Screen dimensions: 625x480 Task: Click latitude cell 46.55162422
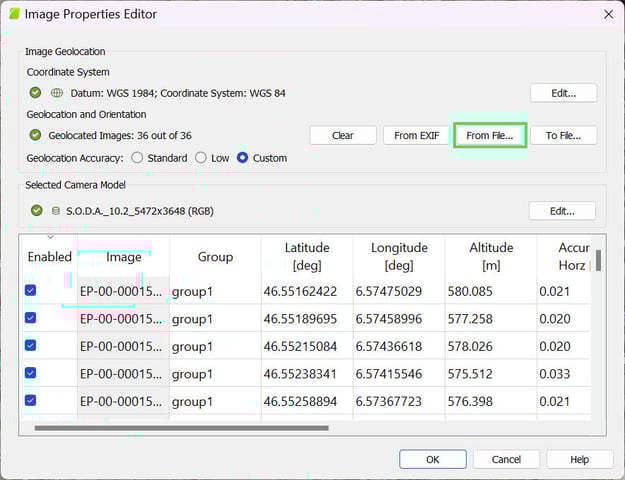(307, 291)
